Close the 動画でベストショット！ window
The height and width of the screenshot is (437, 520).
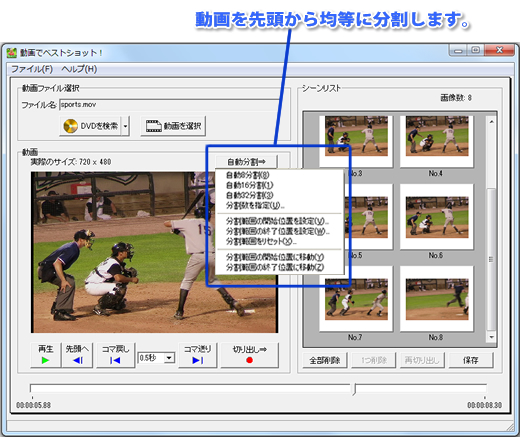click(499, 50)
